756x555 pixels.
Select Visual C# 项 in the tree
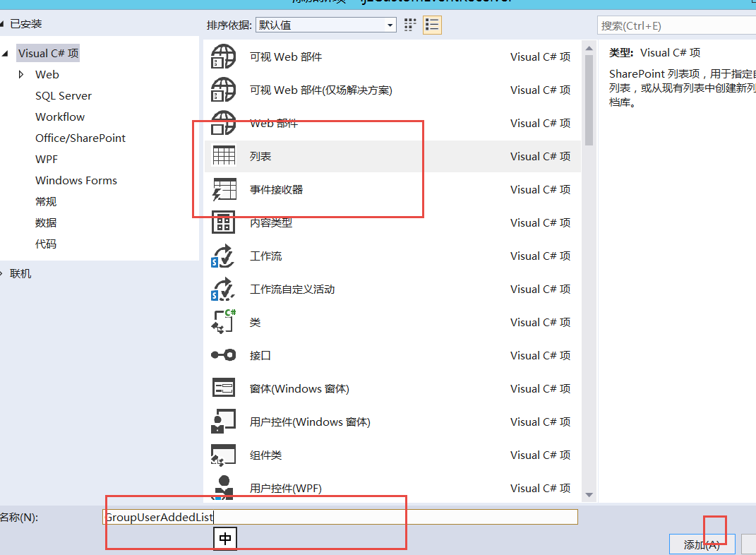48,53
